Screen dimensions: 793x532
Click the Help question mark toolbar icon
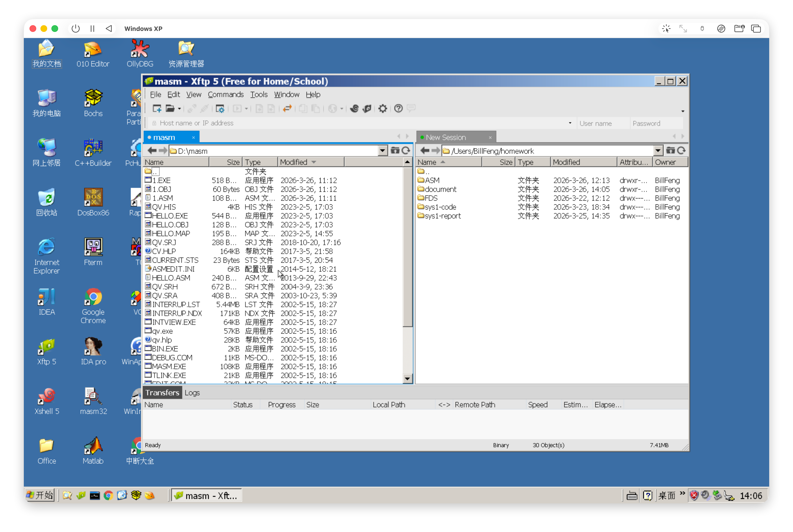coord(398,108)
